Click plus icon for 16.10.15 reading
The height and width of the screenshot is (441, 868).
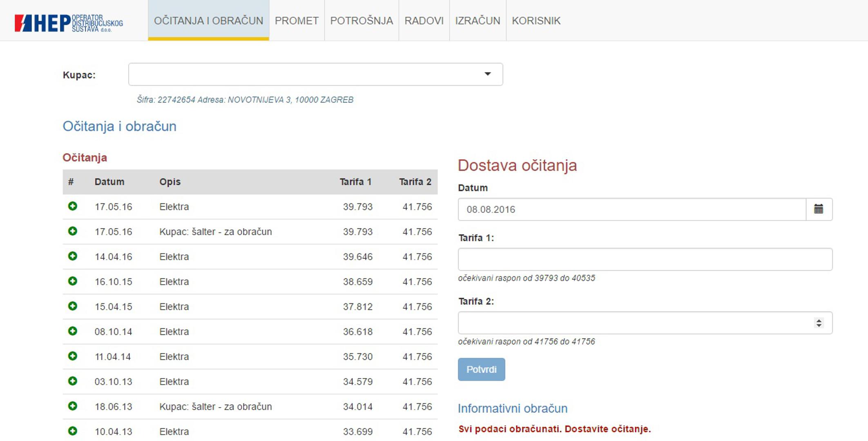(x=73, y=281)
